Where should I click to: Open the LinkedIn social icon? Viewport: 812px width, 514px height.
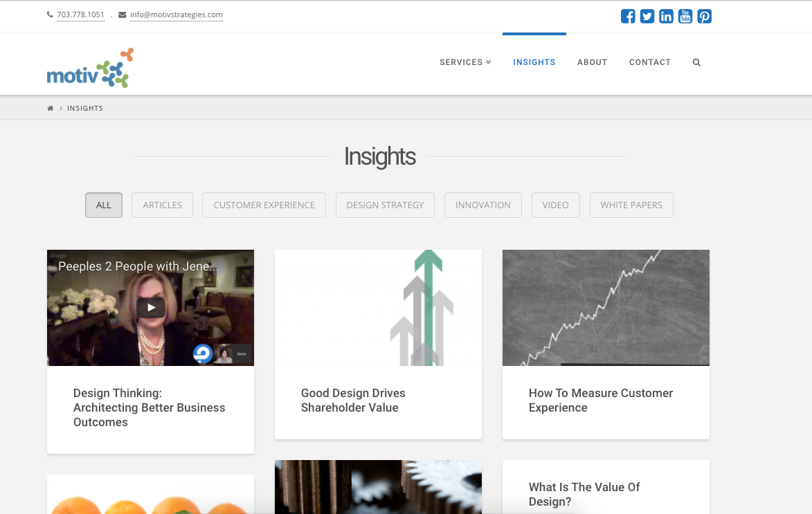tap(666, 17)
